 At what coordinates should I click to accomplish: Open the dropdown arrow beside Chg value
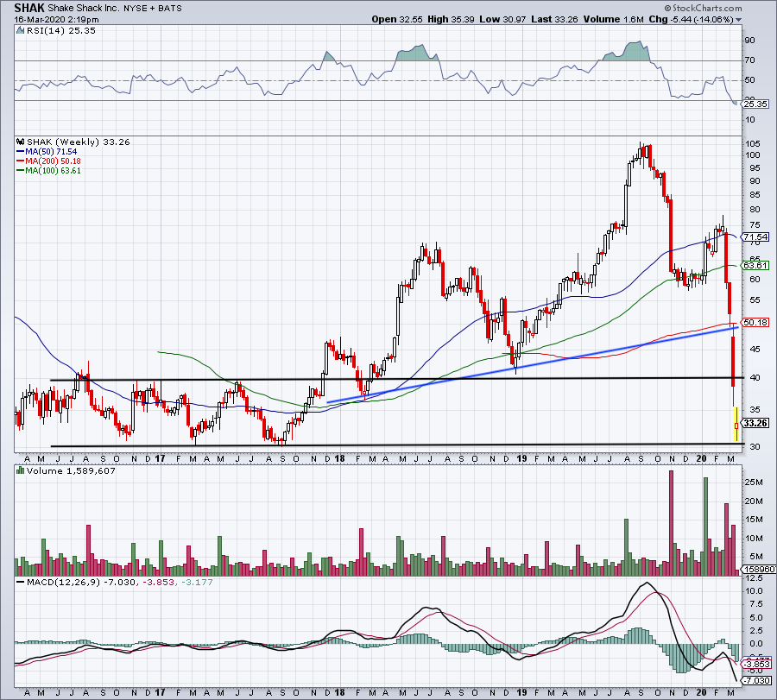739,20
